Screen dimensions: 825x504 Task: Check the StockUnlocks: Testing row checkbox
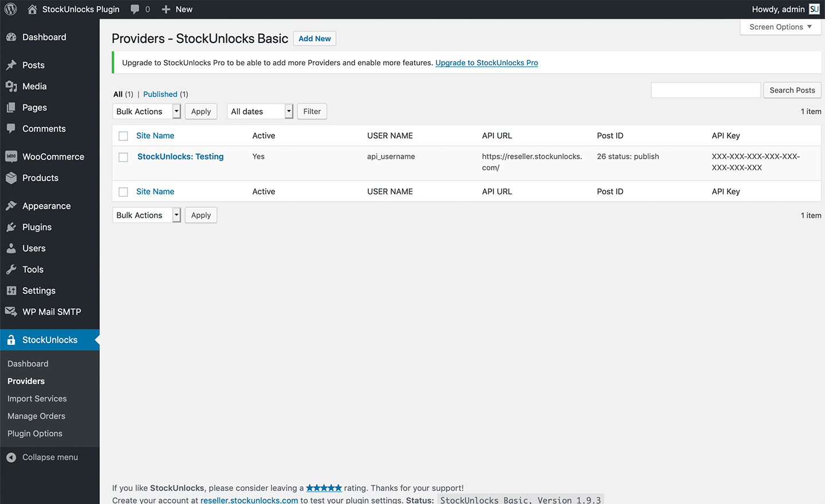[123, 157]
